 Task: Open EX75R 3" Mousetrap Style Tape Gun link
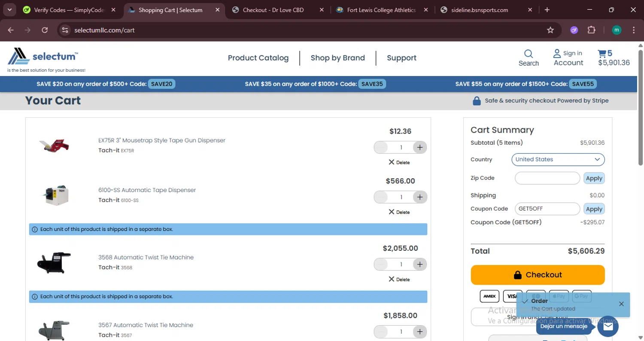point(162,140)
